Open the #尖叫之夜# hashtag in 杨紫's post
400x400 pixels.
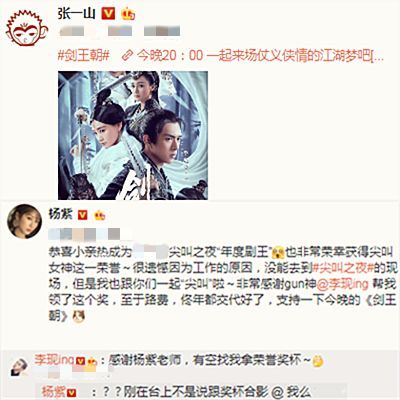click(x=342, y=268)
